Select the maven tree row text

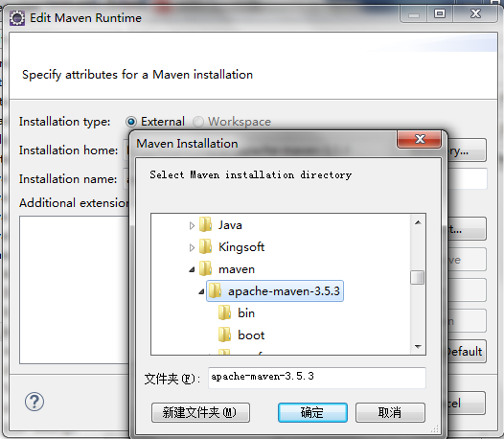pyautogui.click(x=237, y=269)
